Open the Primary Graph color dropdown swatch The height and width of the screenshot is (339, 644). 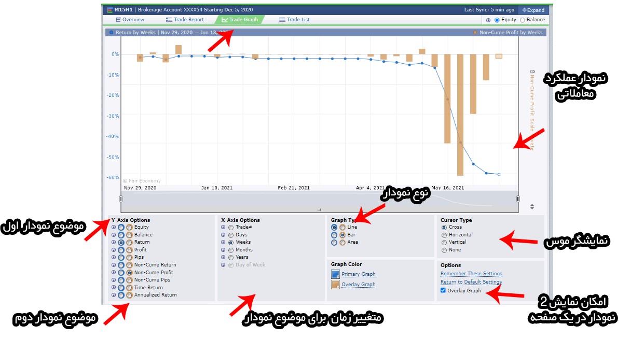(x=335, y=274)
